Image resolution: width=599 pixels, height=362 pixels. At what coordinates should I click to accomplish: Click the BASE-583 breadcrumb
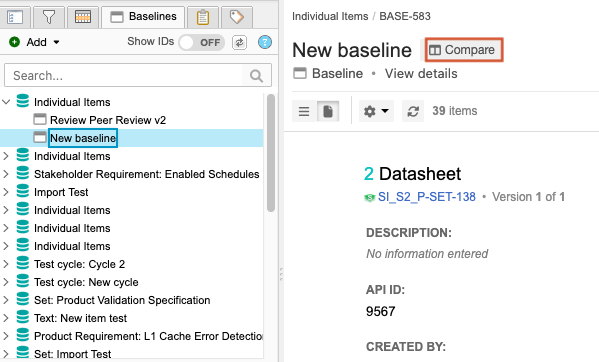[405, 16]
